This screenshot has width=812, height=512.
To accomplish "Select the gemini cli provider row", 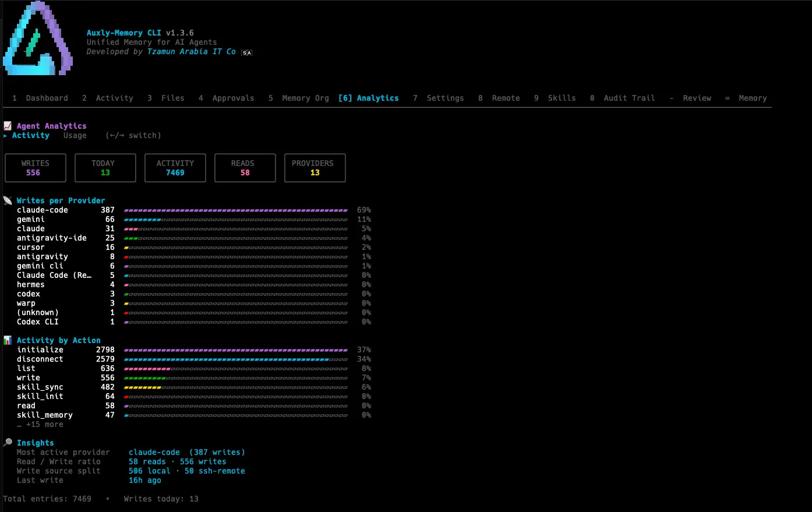I will [194, 266].
